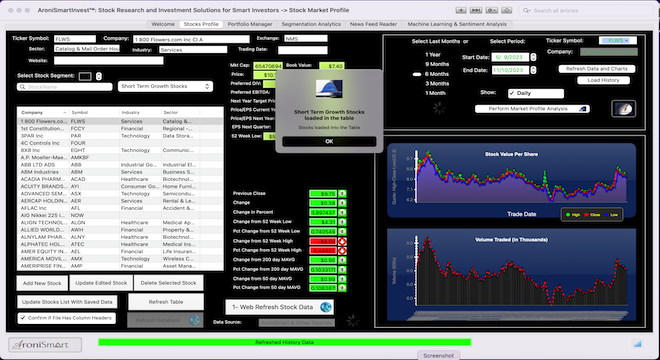
Task: Select the 1 Month period option
Action: pos(435,93)
